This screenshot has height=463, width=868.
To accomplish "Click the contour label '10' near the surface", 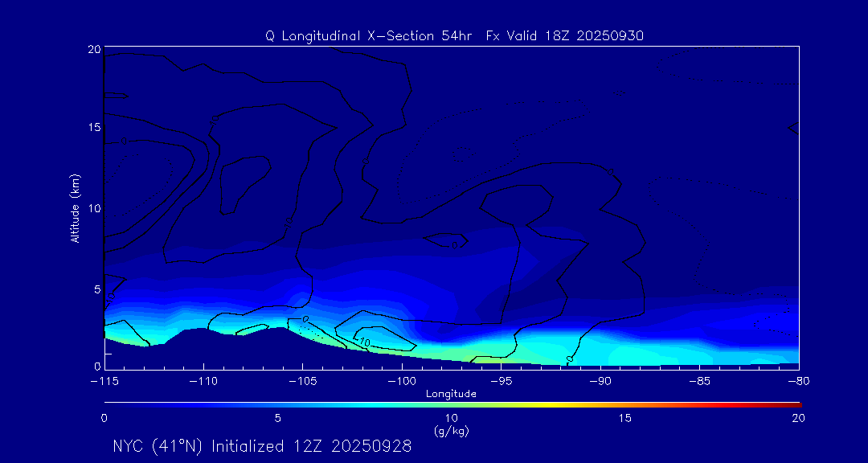I will pos(364,342).
